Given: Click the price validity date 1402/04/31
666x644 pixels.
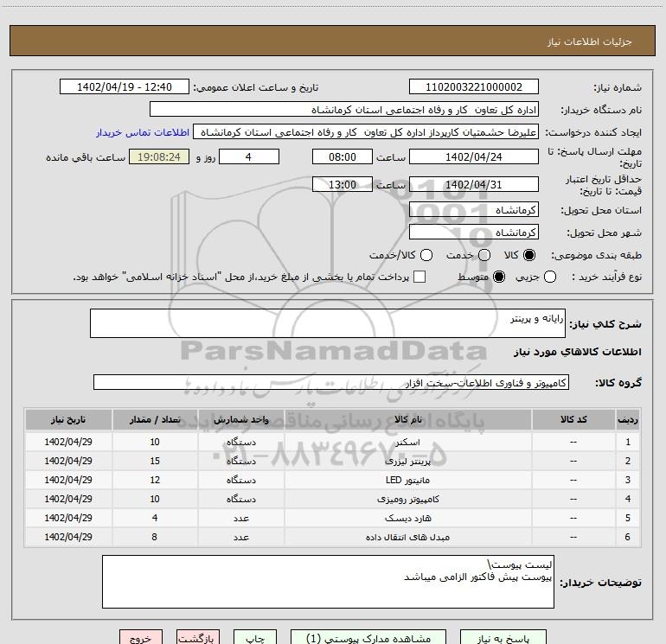Looking at the screenshot, I should [x=474, y=185].
